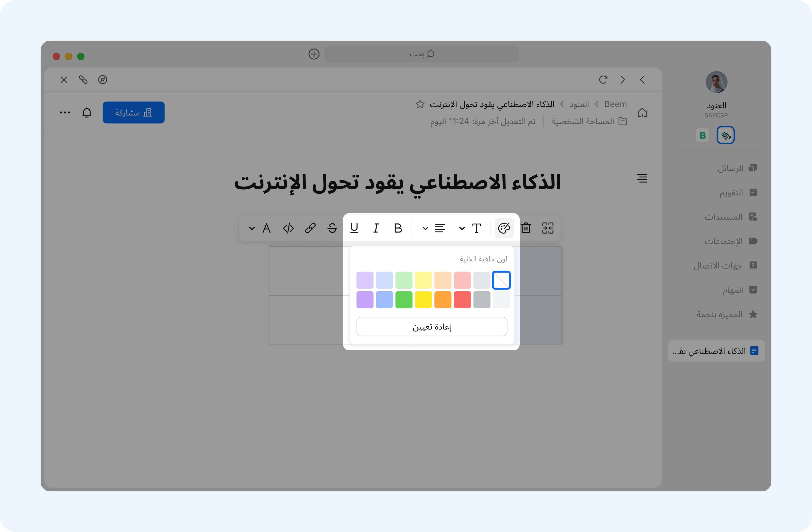This screenshot has width=812, height=532.
Task: Toggle Underline formatting
Action: click(354, 228)
